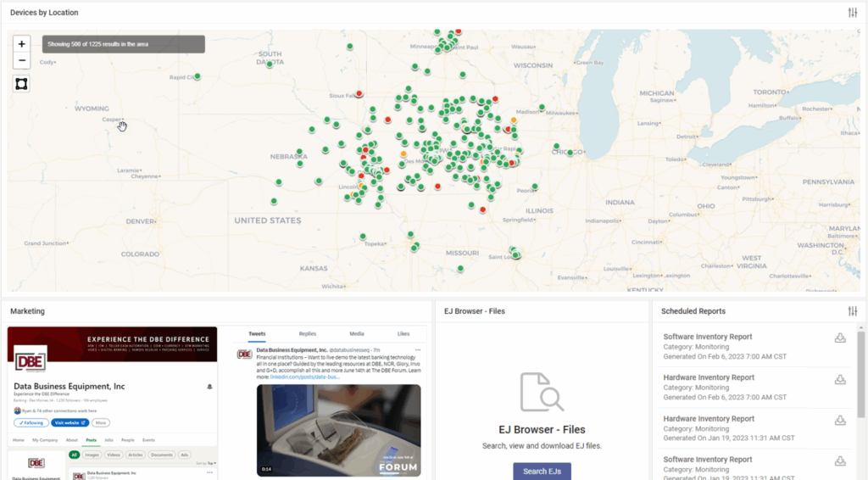Click the green device marker near Topeka
This screenshot has width=868, height=480.
(x=363, y=237)
